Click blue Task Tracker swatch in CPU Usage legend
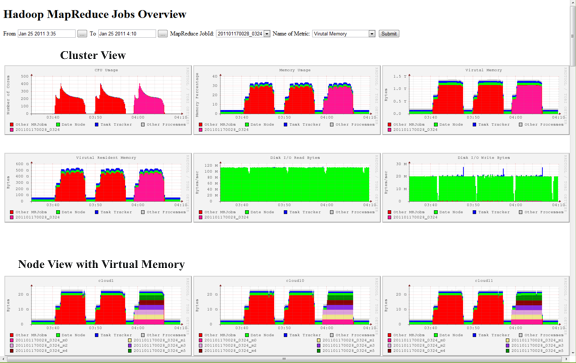Viewport: 576px width, 363px height. click(x=97, y=125)
